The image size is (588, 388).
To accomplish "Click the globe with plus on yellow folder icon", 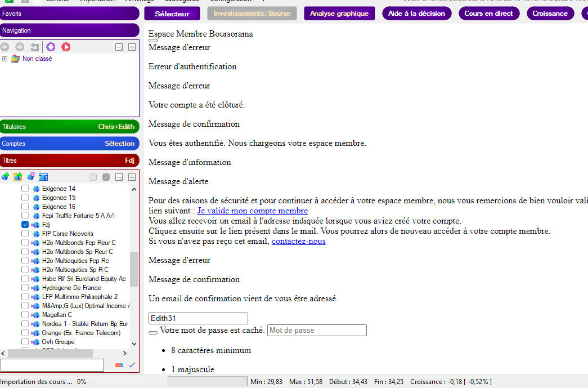I will [18, 177].
